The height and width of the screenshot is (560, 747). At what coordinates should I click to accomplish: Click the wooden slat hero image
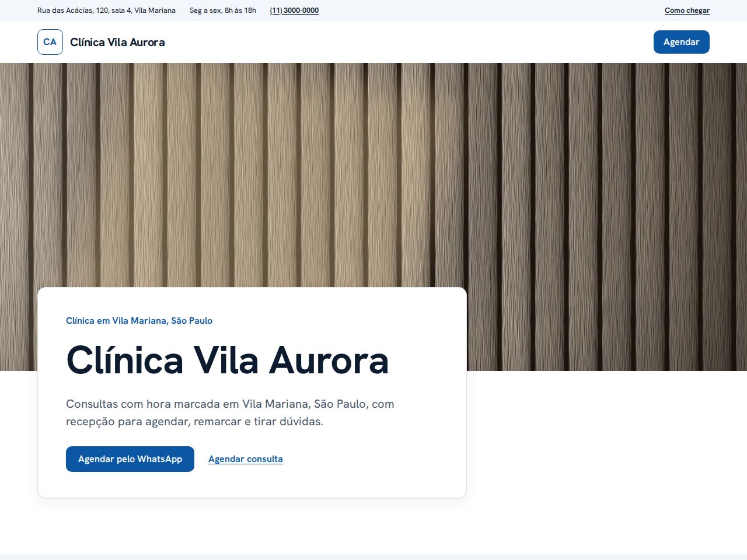(x=373, y=175)
